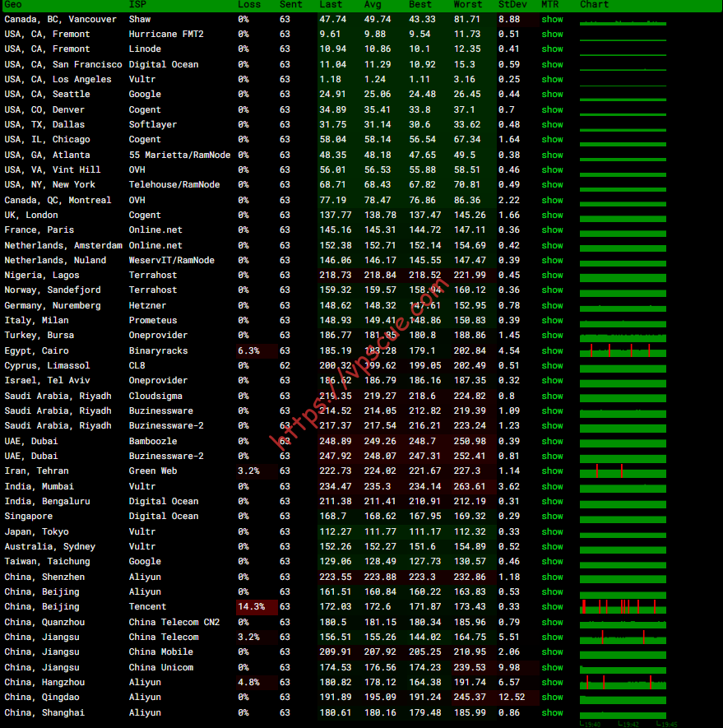Show MTR for Aliyun Shanghai

[x=552, y=713]
